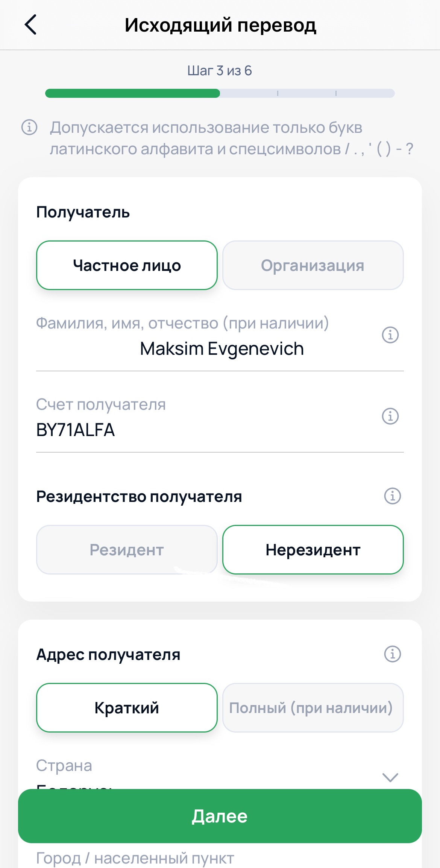This screenshot has width=440, height=868.
Task: Choose Резидент residency option
Action: coord(127,550)
